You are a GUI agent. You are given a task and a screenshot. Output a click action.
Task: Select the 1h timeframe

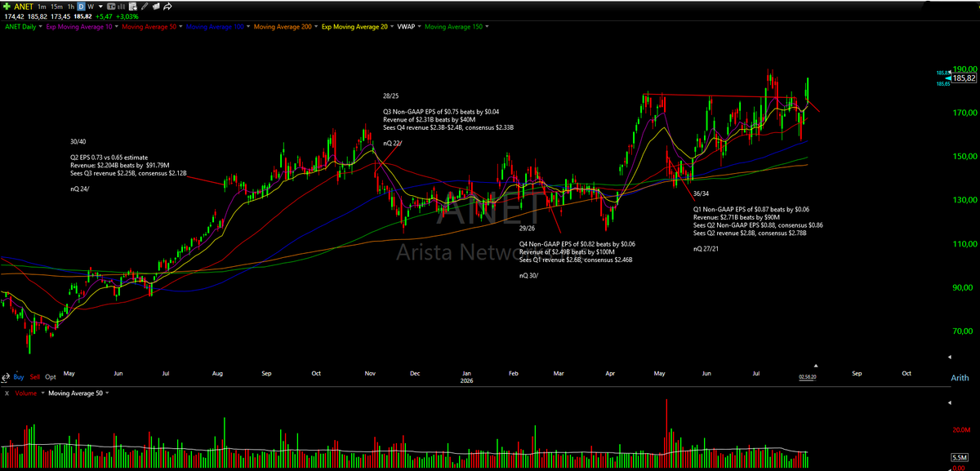[x=71, y=7]
